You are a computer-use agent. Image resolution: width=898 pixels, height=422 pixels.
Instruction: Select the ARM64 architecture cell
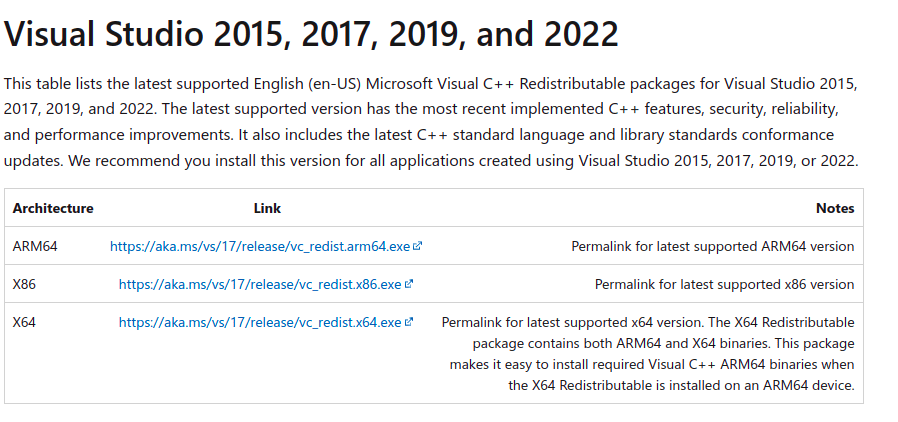click(35, 246)
